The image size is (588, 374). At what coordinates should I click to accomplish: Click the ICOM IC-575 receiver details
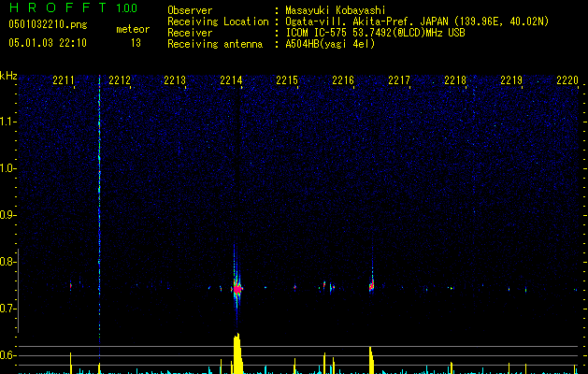tap(375, 33)
